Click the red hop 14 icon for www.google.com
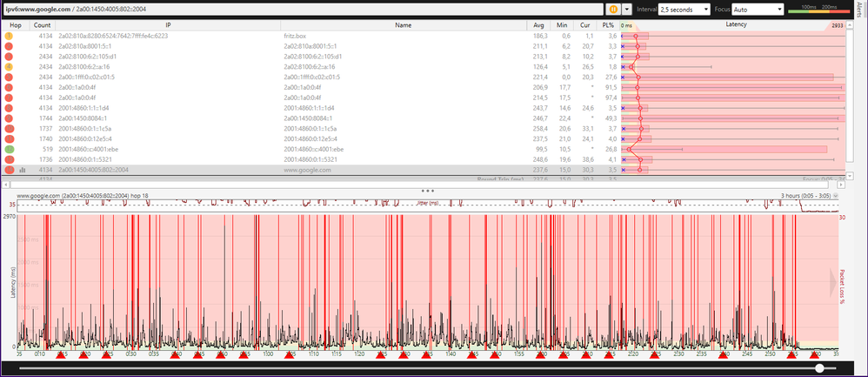Viewport: 868px width, 377px height. (x=10, y=170)
